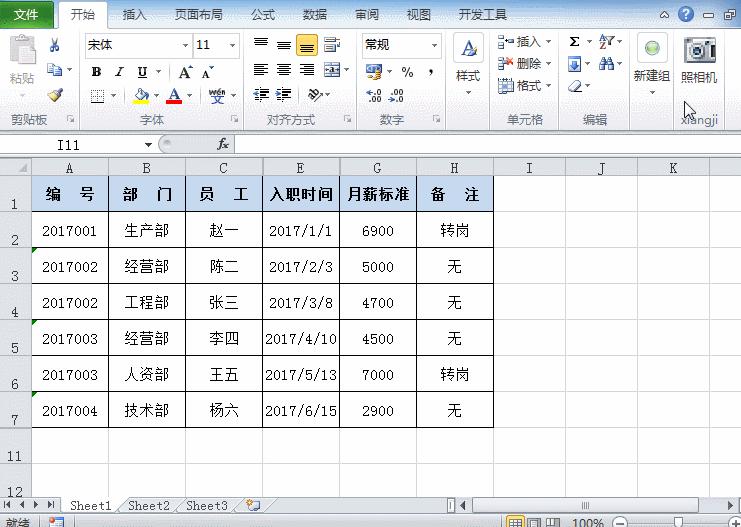Open the 文件 File tab
741x527 pixels.
click(x=26, y=15)
